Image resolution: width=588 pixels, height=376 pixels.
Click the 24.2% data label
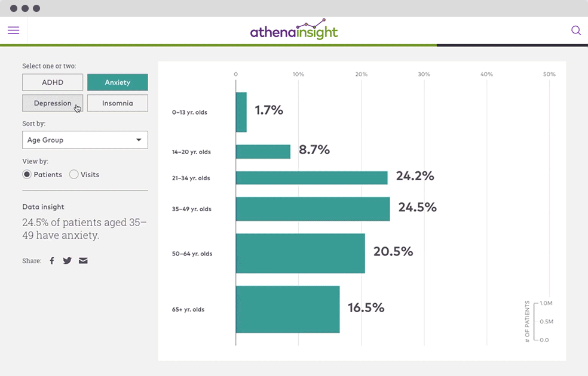coord(416,176)
